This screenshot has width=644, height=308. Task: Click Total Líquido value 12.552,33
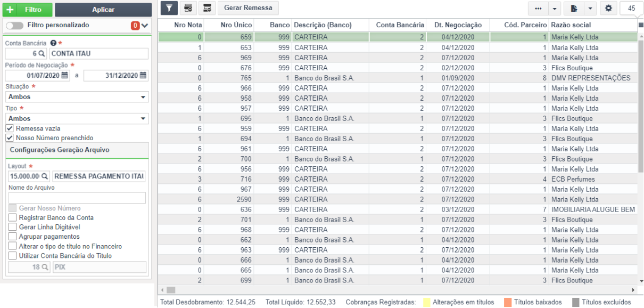(321, 302)
